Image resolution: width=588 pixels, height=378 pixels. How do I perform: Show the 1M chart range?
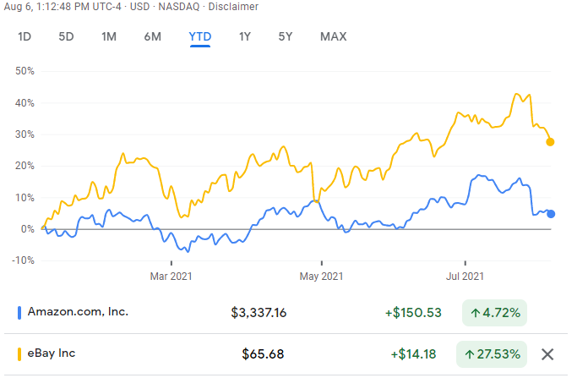[109, 36]
